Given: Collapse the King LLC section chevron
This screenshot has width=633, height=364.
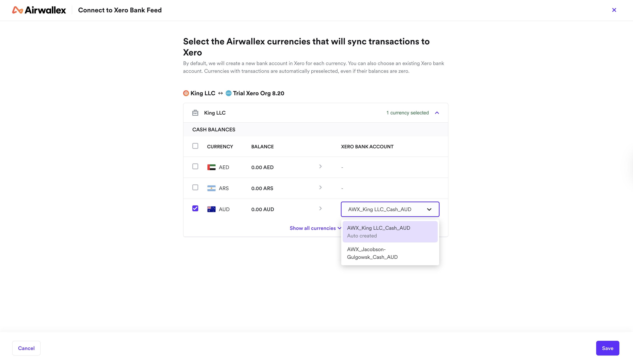Looking at the screenshot, I should [x=437, y=113].
